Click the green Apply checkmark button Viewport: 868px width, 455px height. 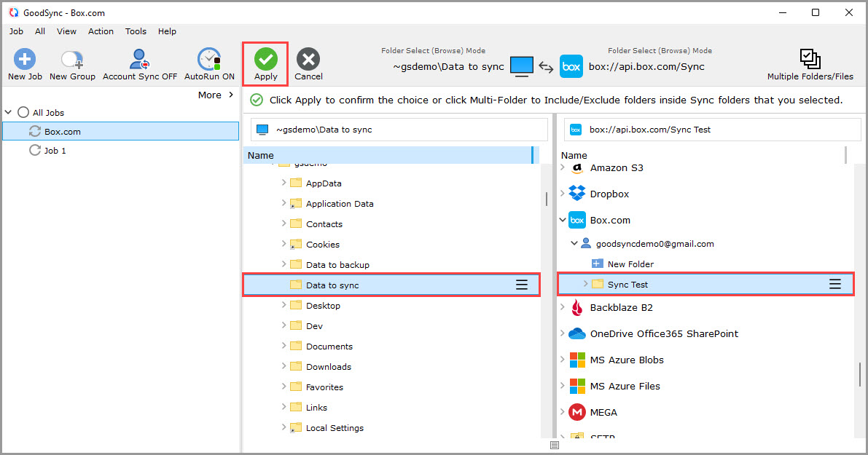[266, 59]
